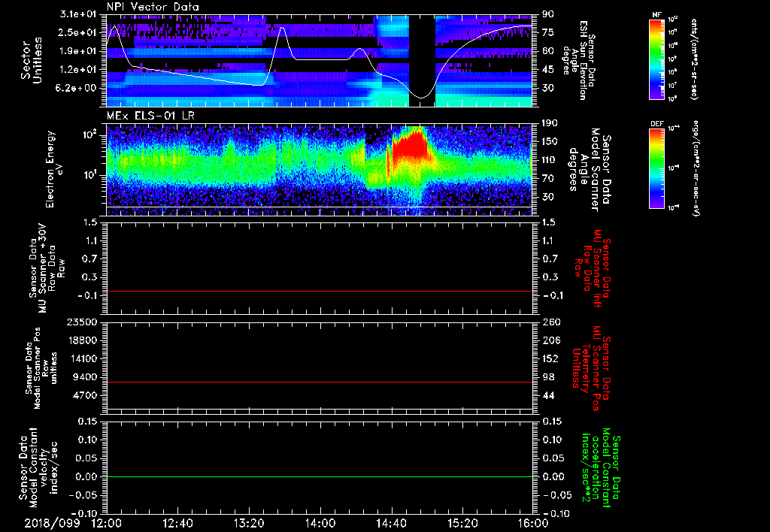Click the red "MU Scanner Pos Telemetry" label
Screen dimensions: 770x532
591,368
